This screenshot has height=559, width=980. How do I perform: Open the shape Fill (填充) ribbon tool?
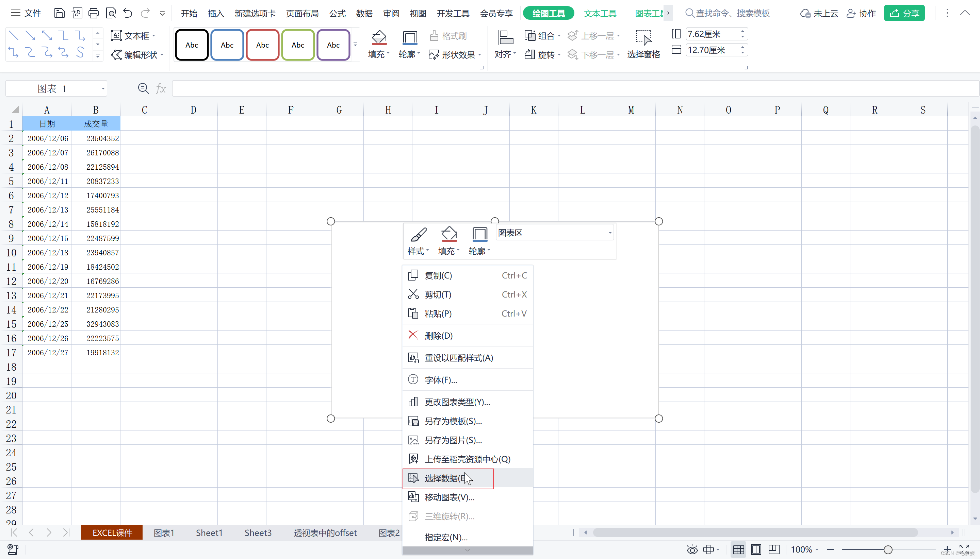379,45
